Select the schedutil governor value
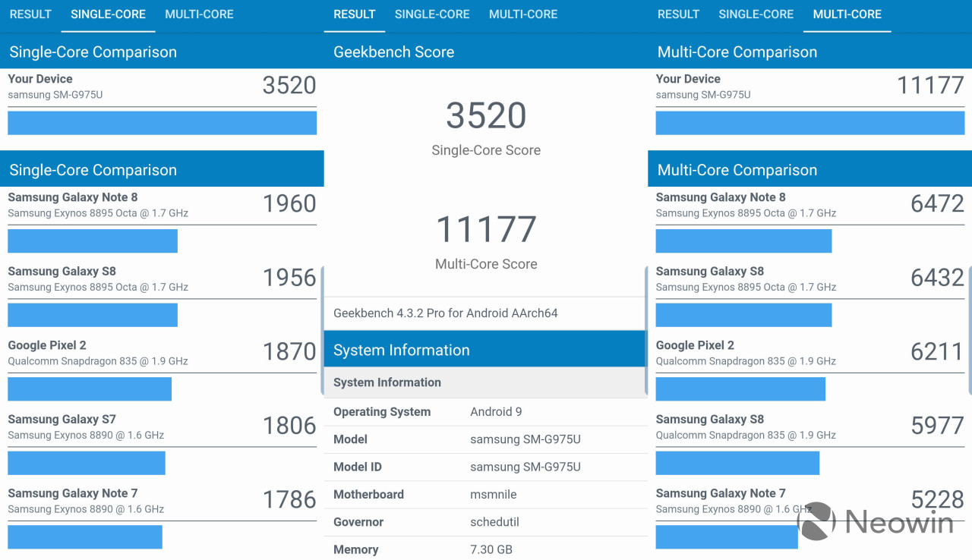The height and width of the screenshot is (560, 972). [x=494, y=522]
